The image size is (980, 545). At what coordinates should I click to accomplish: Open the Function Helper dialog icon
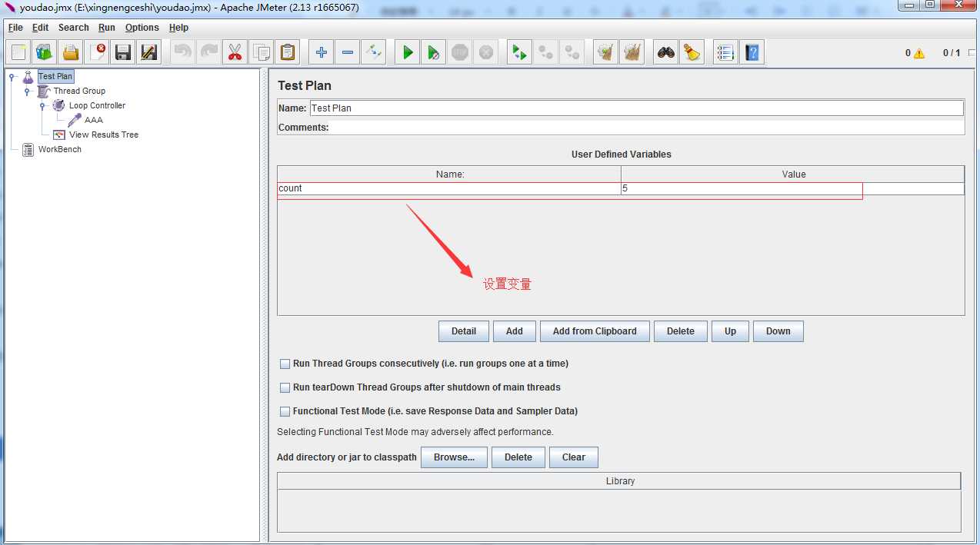pyautogui.click(x=725, y=52)
